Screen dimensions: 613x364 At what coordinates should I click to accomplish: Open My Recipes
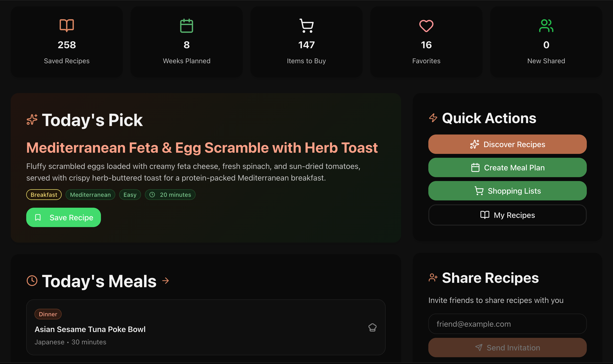pos(507,215)
